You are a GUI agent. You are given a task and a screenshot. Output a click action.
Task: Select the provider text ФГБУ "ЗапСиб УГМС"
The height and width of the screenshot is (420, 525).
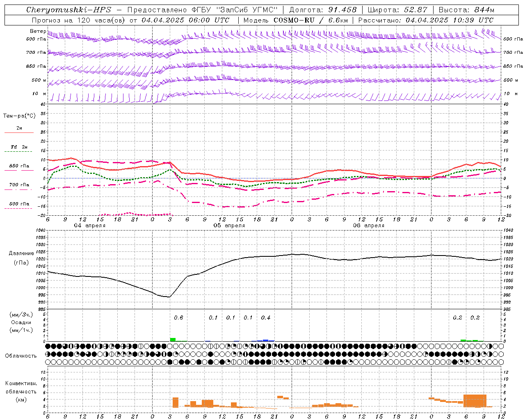point(235,10)
